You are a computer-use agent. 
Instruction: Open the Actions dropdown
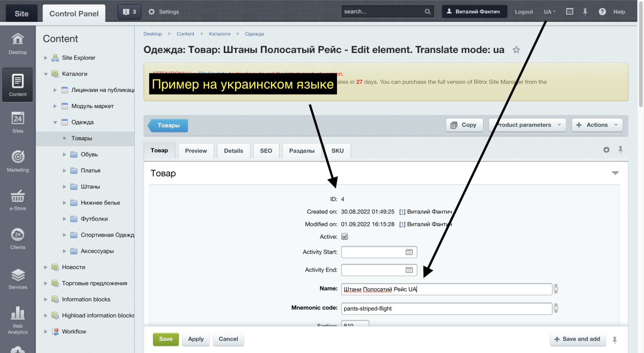click(597, 124)
